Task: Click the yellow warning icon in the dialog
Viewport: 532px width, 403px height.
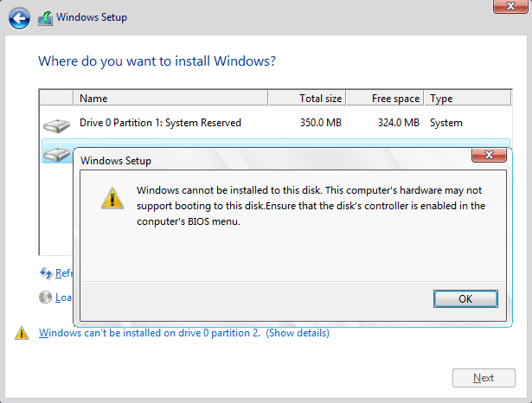Action: tap(112, 199)
